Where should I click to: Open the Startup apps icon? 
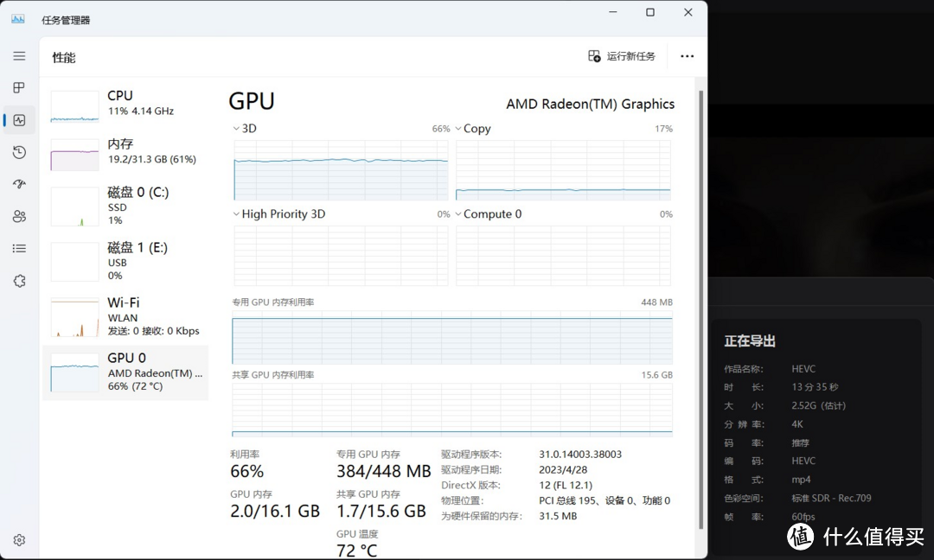tap(19, 184)
